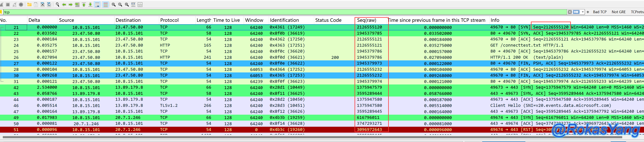This screenshot has height=142, width=644.
Task: Sort by the Protocol column header
Action: pos(169,20)
